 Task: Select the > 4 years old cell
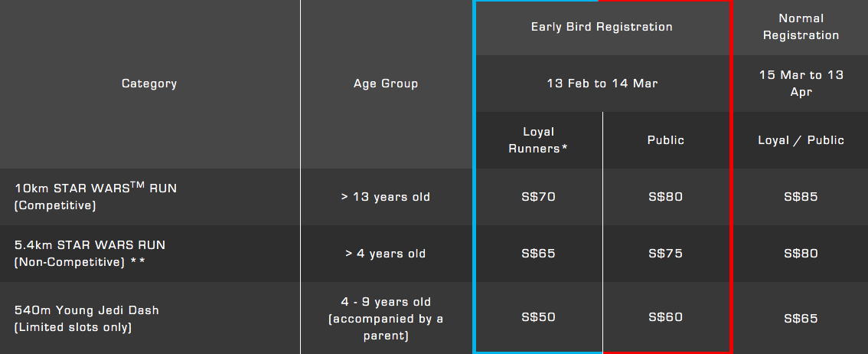(386, 253)
